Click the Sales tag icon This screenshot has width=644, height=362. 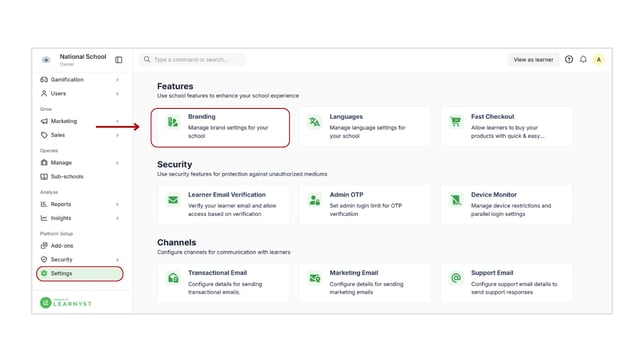click(x=44, y=135)
